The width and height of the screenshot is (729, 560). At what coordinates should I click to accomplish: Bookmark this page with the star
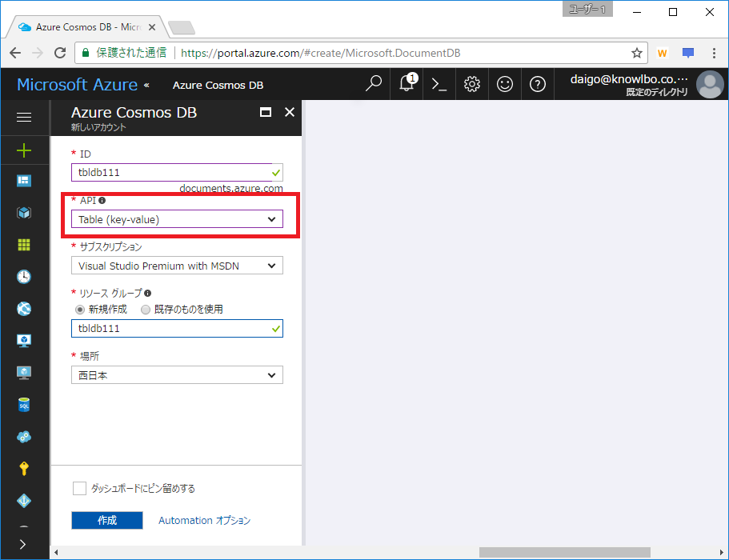tap(637, 53)
